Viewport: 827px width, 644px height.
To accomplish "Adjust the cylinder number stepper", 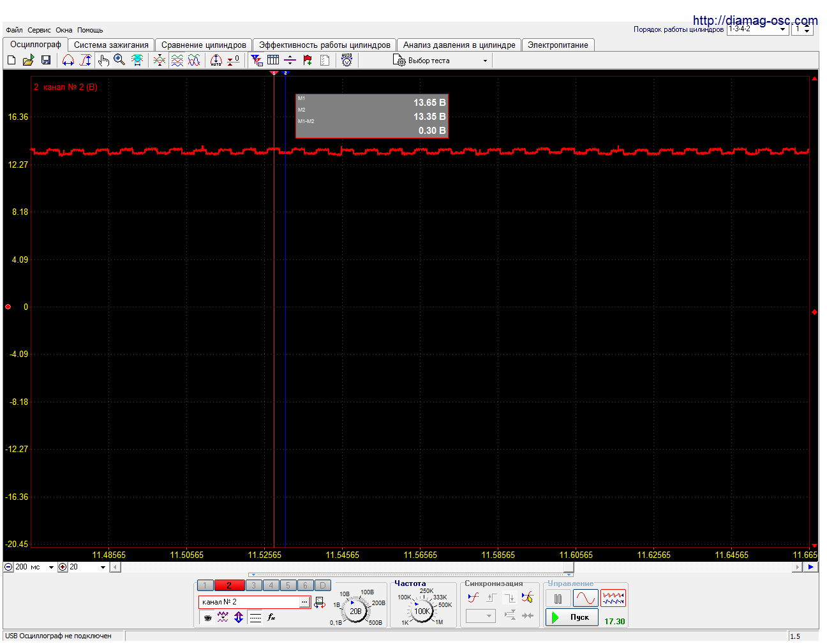I will tap(807, 29).
